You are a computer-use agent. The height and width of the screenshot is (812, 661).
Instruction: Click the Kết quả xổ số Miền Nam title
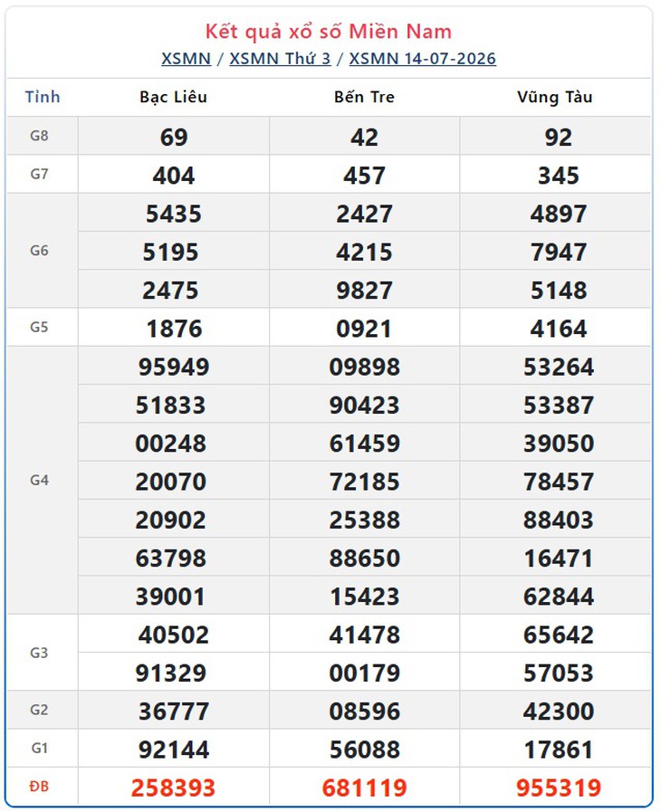coord(329,32)
